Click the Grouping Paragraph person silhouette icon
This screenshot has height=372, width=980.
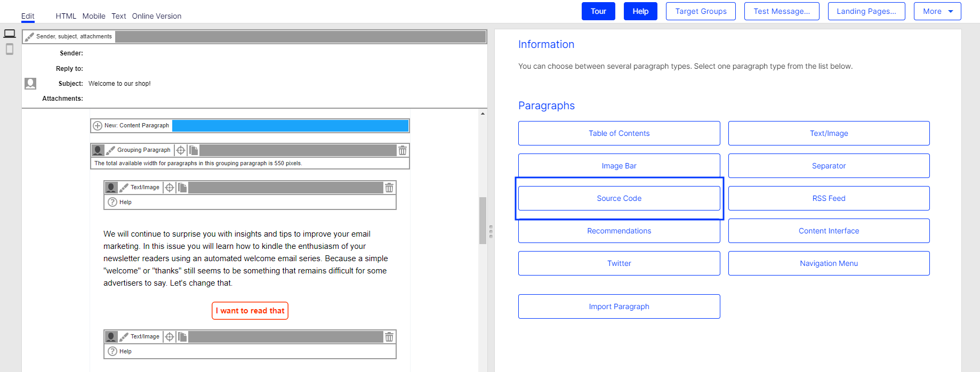pos(98,150)
